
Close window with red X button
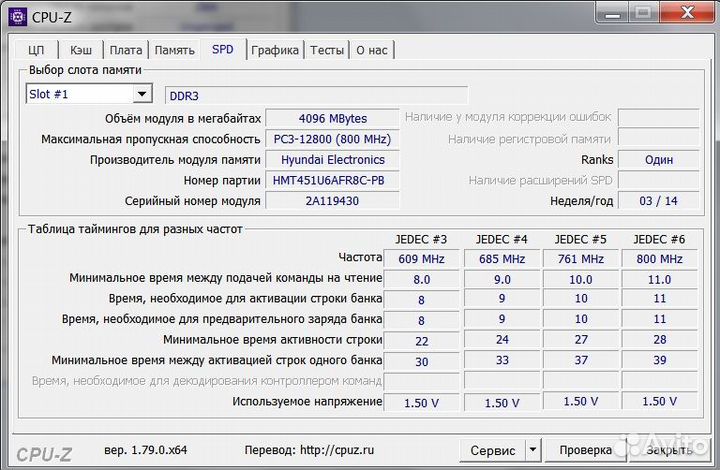(687, 13)
